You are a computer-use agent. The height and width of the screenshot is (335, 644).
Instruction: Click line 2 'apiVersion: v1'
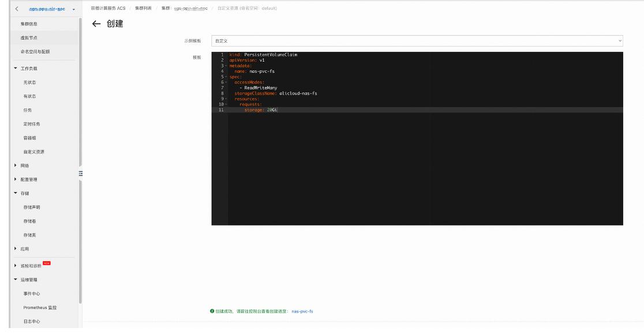point(247,61)
